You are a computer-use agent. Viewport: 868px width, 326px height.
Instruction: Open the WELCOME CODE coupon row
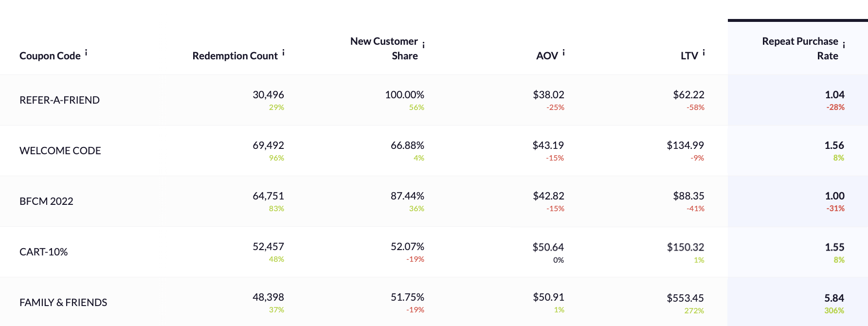[x=60, y=151]
